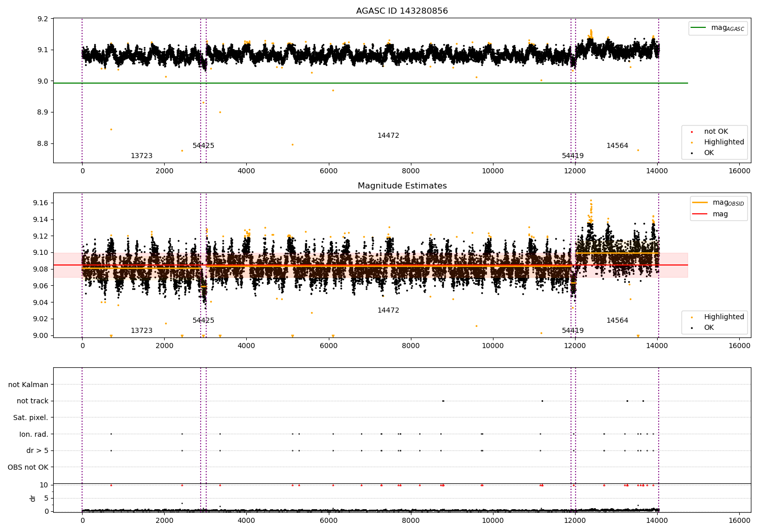Click the 'not OK' legend entry
This screenshot has height=532, width=760.
[715, 132]
